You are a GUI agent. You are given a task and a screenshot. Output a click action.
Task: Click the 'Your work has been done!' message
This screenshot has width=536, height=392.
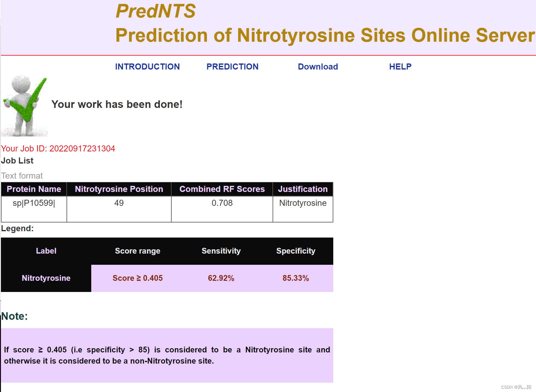(x=117, y=104)
